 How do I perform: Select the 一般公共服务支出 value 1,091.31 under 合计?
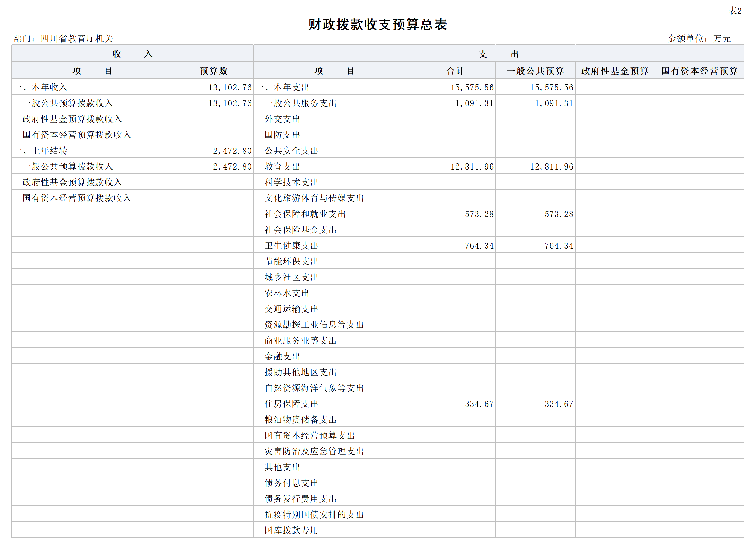(x=474, y=103)
